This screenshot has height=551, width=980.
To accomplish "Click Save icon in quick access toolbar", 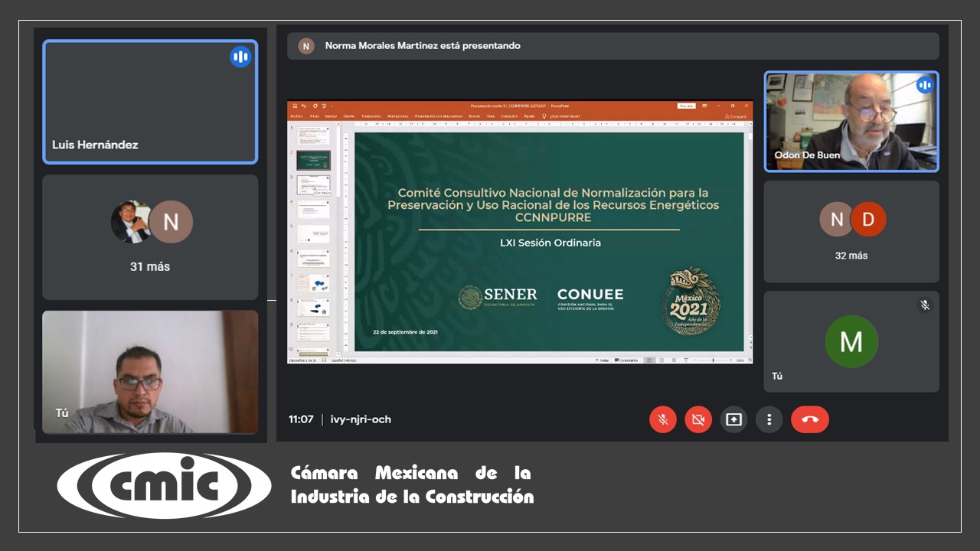I will (295, 106).
